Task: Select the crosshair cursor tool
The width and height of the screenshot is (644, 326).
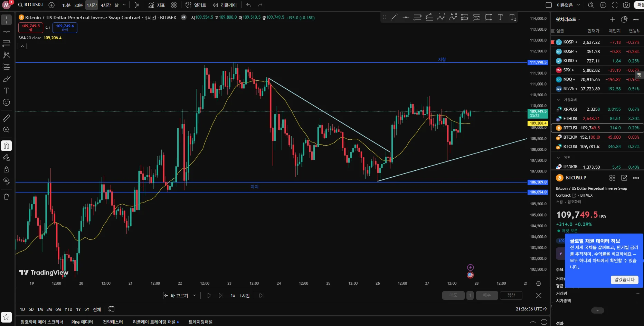Action: (6, 20)
